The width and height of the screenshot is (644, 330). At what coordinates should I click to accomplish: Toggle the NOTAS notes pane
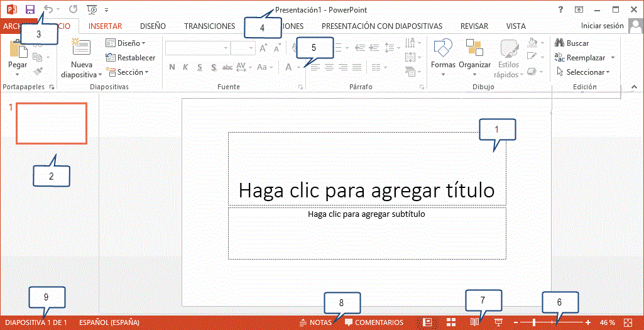coord(315,322)
